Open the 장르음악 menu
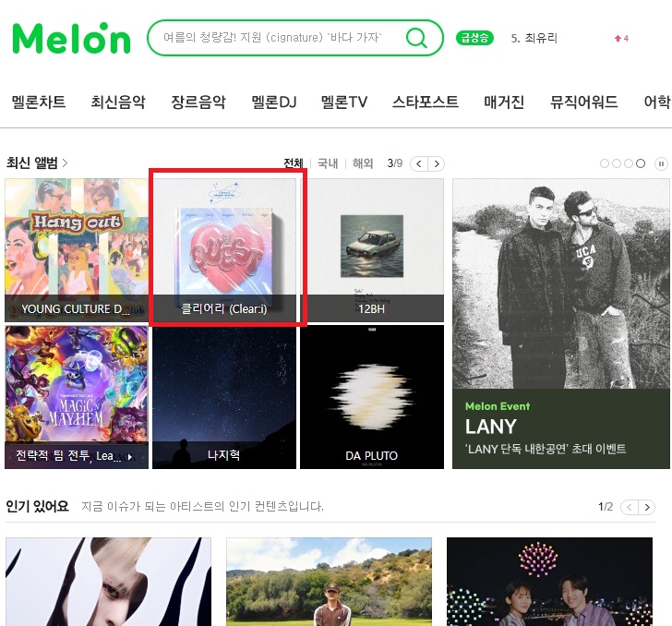 (198, 102)
